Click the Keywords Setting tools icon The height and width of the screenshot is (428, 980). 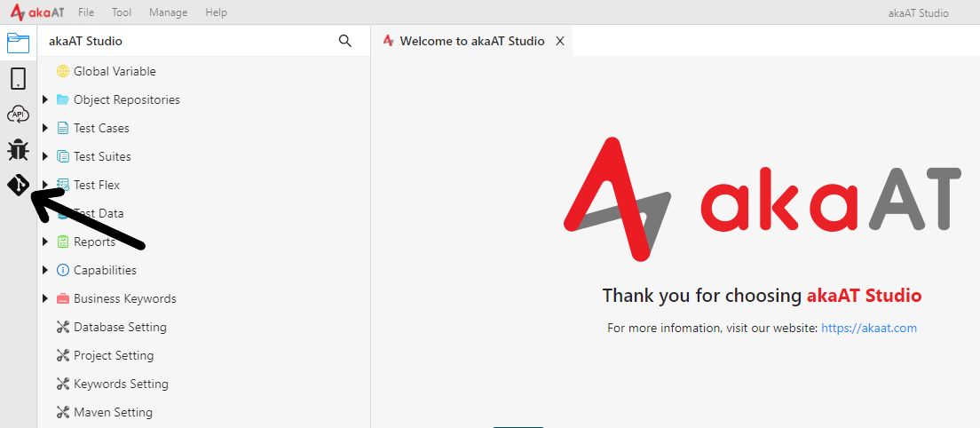pyautogui.click(x=62, y=384)
